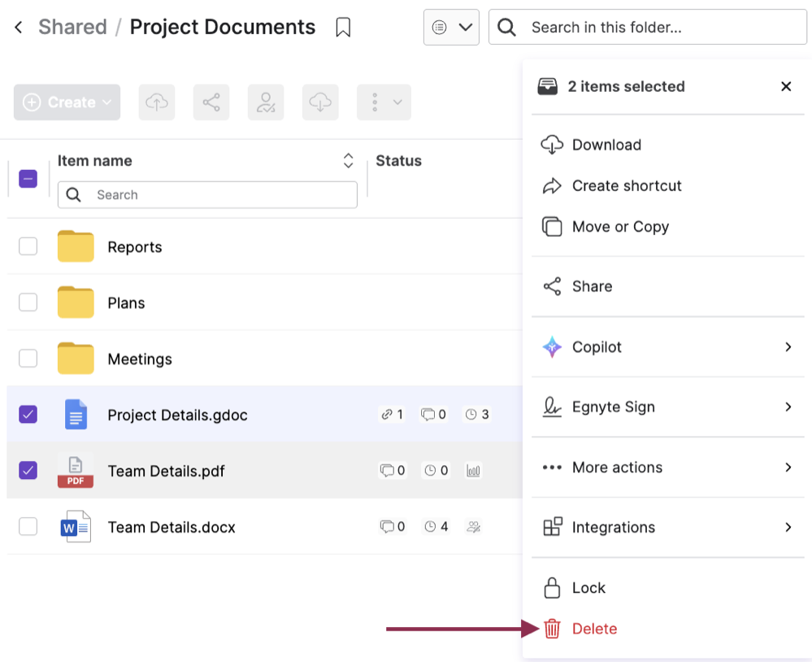
Task: Select the Delete trash icon
Action: pos(552,629)
